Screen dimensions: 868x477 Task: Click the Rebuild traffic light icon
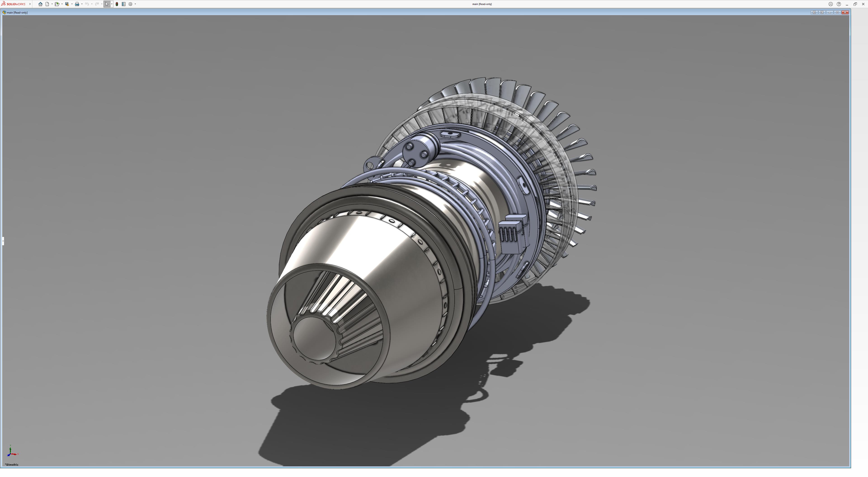[x=117, y=4]
